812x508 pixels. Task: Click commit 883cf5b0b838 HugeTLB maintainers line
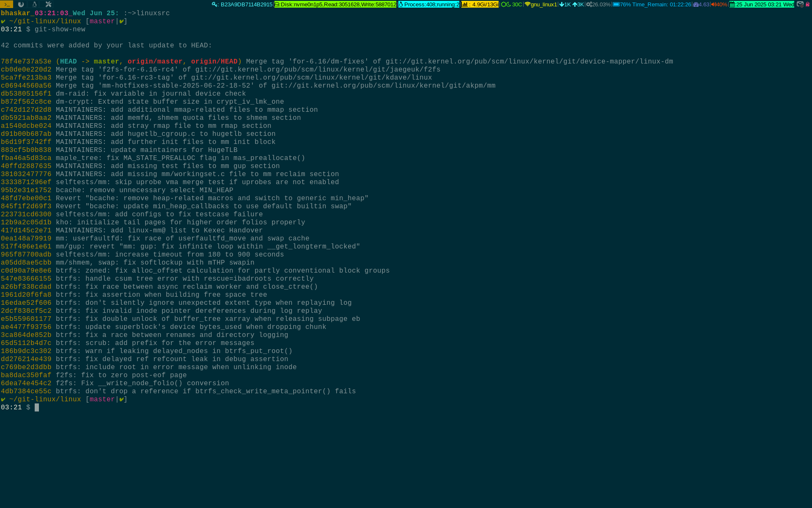(x=119, y=150)
